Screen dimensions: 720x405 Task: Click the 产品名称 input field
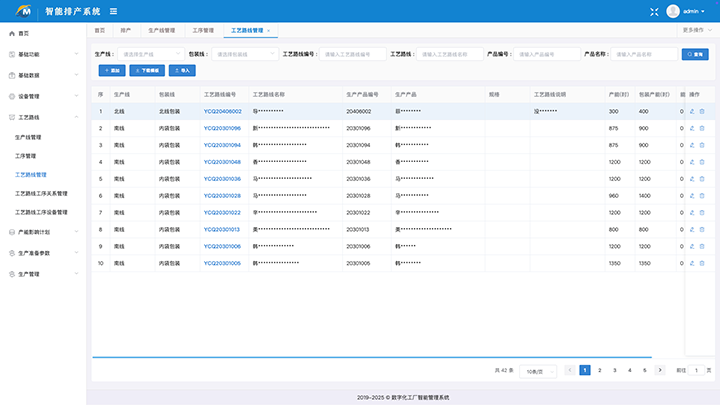(x=645, y=54)
